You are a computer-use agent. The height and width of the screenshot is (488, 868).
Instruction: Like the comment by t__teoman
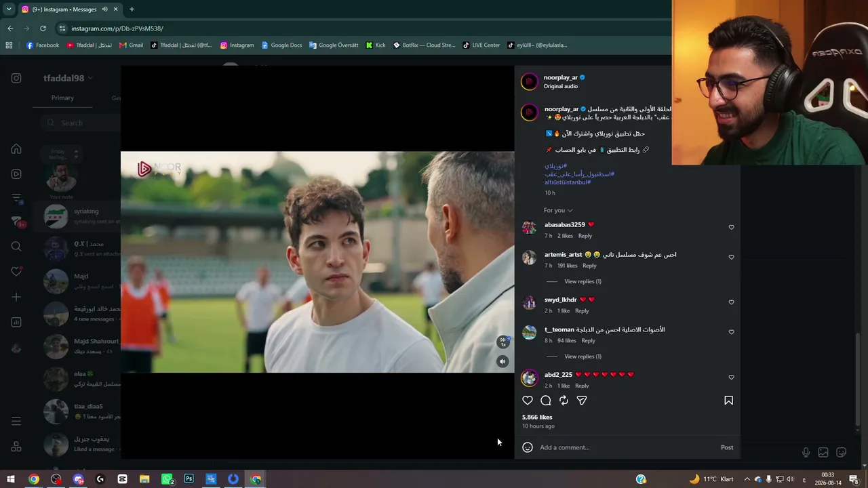tap(731, 332)
